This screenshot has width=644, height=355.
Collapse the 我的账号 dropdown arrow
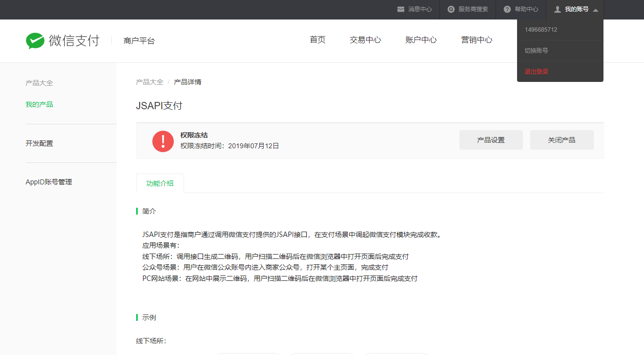pyautogui.click(x=596, y=10)
